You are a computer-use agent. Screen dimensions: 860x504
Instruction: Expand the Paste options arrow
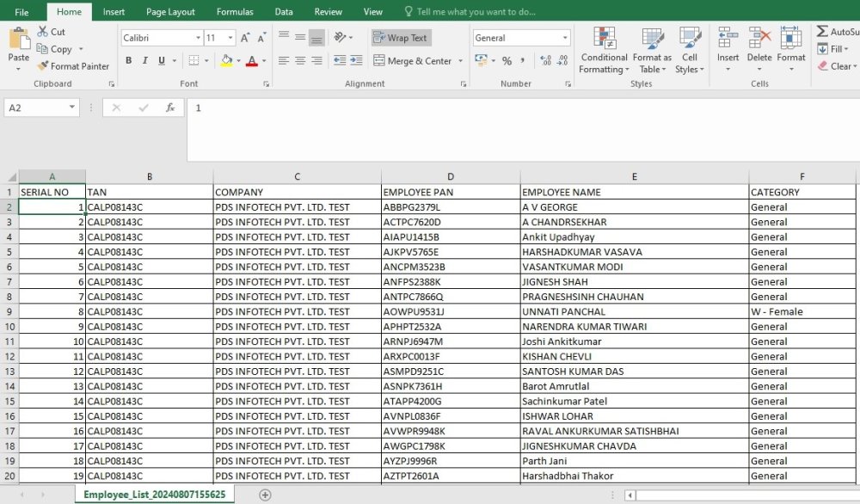(19, 69)
